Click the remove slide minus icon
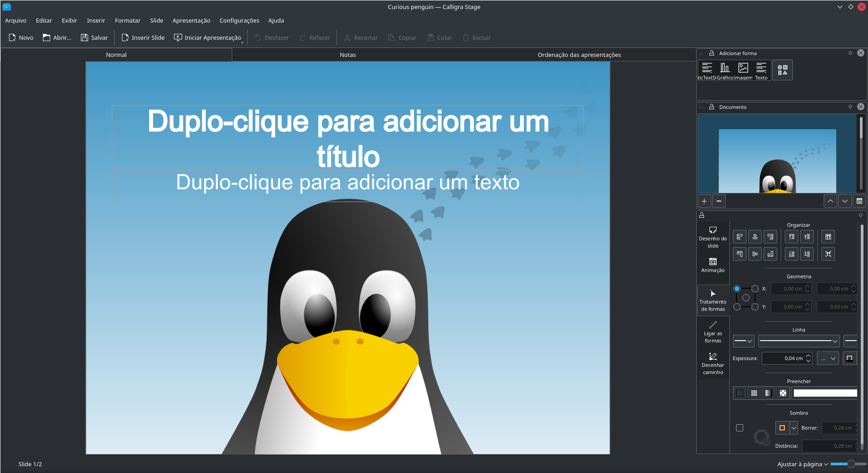The width and height of the screenshot is (868, 473). click(x=718, y=201)
